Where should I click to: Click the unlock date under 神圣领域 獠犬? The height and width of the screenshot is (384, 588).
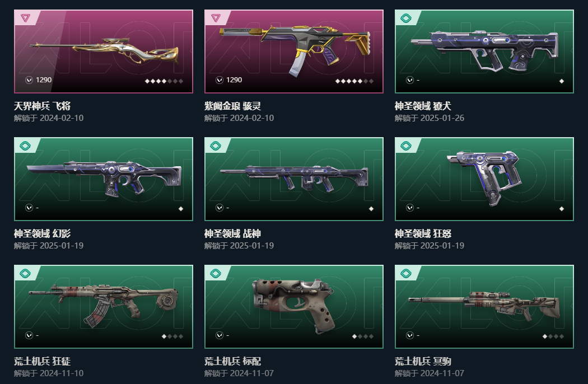tap(430, 118)
